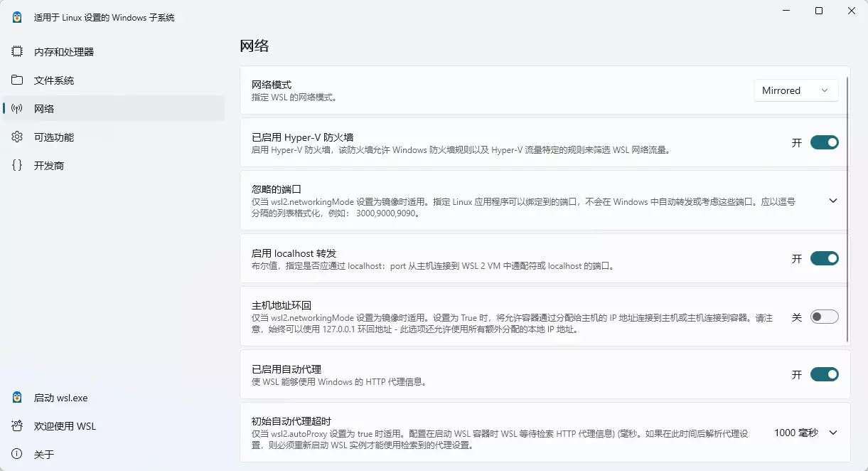
Task: Expand the 忽略的端口 section chevron
Action: click(x=833, y=201)
